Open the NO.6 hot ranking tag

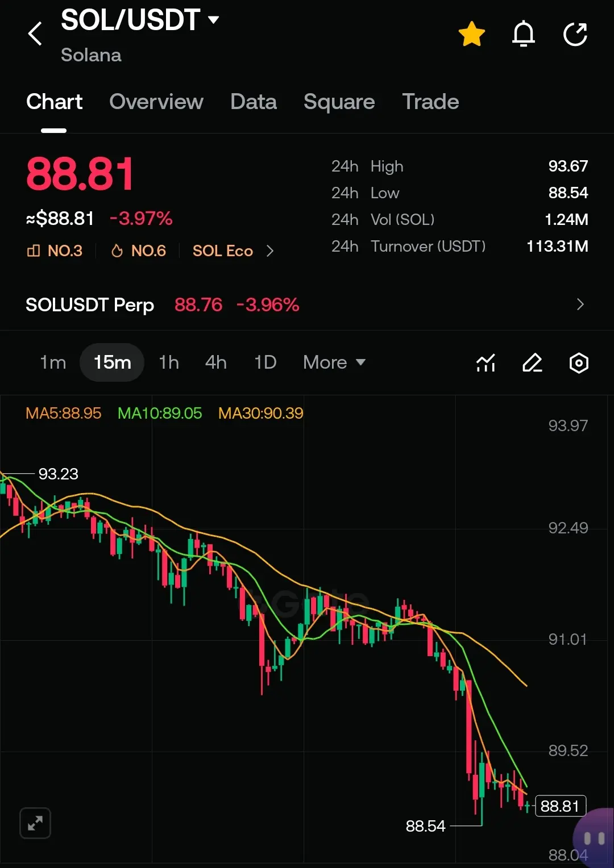tap(138, 251)
